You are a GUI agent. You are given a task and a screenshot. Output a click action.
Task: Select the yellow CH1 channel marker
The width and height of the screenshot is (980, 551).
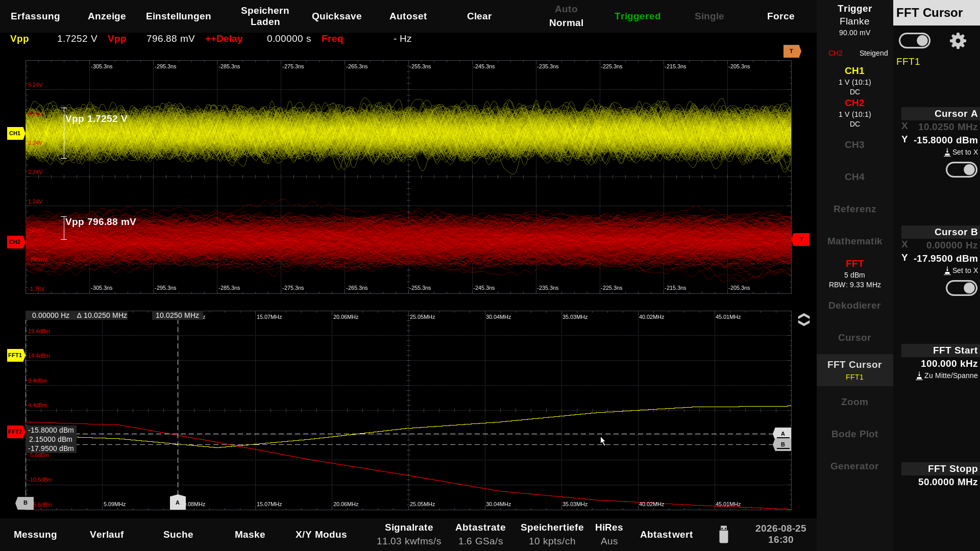16,133
